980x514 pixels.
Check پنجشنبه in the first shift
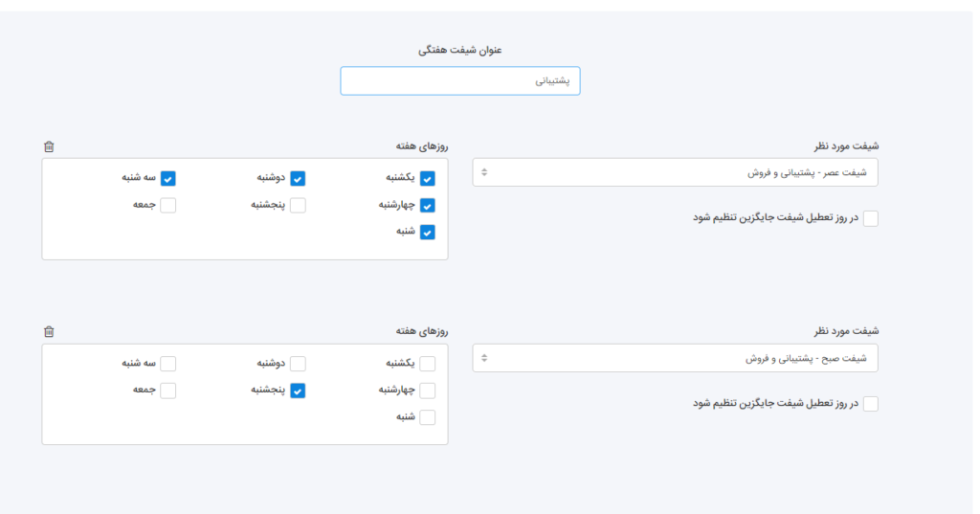point(298,205)
